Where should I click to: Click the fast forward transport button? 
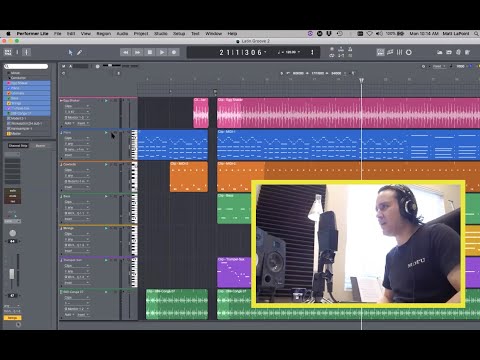(138, 52)
